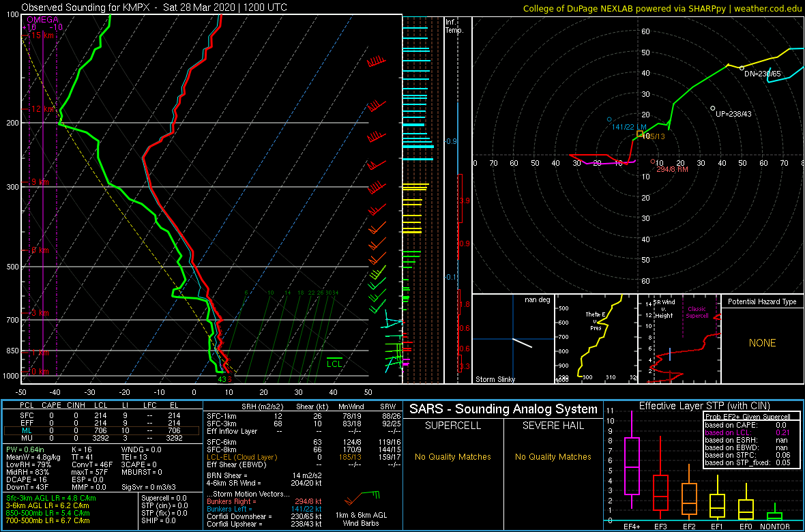Screen dimensions: 805x532
Task: Click the 'SHIP = 0.0' value
Action: pyautogui.click(x=159, y=520)
